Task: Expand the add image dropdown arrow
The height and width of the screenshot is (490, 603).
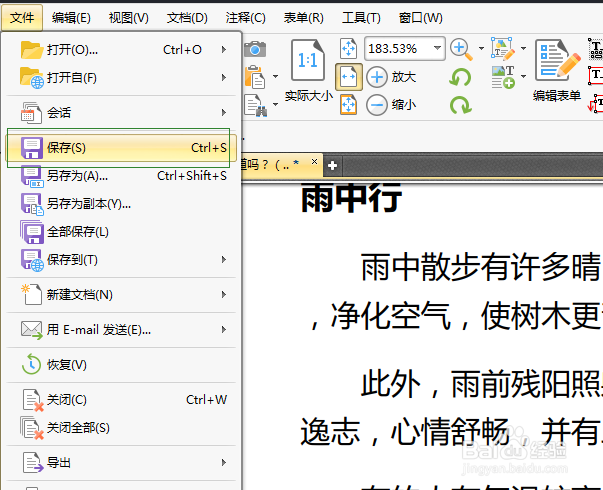Action: [523, 77]
